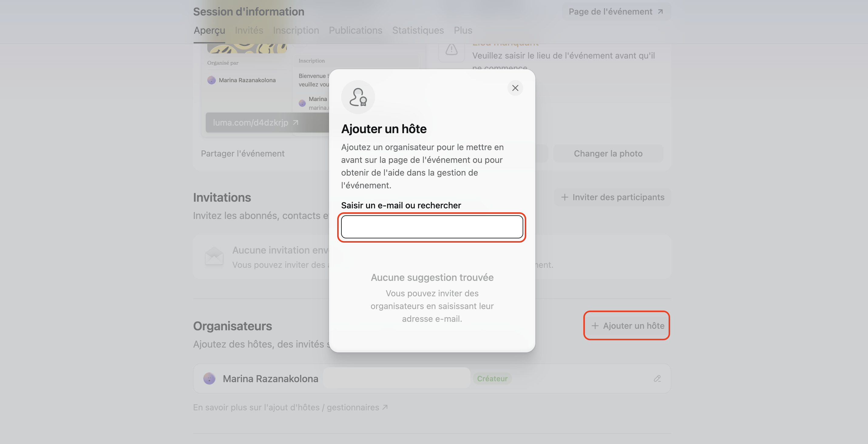Image resolution: width=868 pixels, height=444 pixels.
Task: Click Marina Razanakolona's avatar in Organisateurs
Action: point(209,378)
